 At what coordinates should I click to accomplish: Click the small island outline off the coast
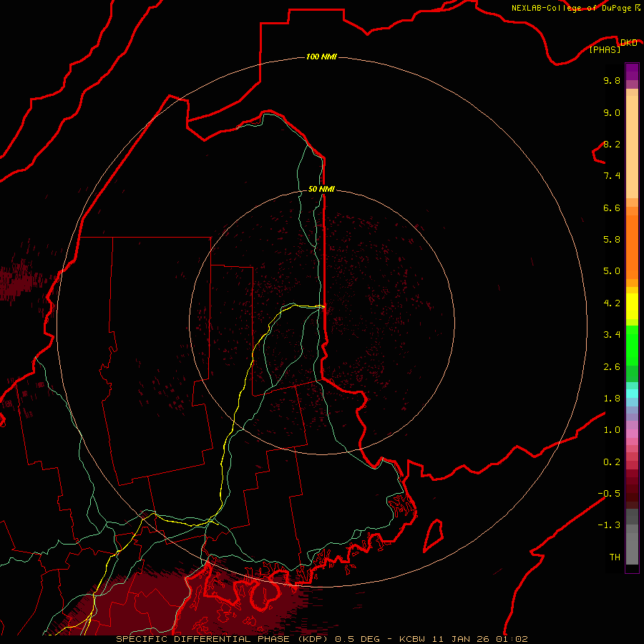[434, 535]
